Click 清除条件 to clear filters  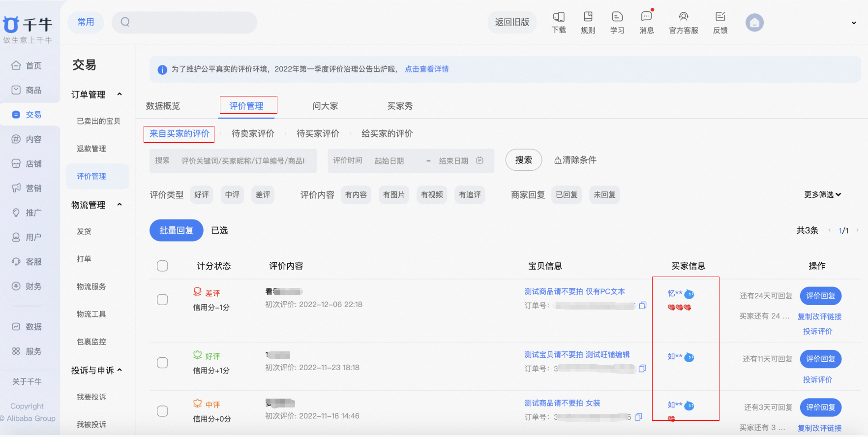pos(575,160)
